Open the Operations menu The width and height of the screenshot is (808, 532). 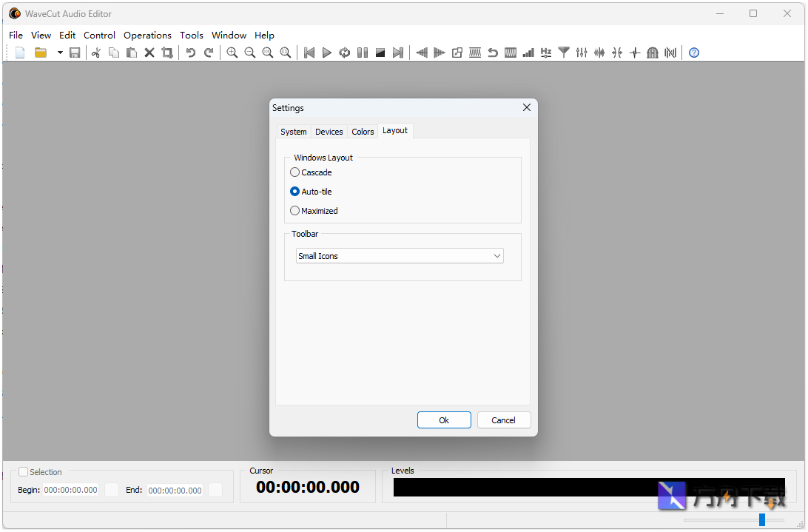tap(147, 35)
